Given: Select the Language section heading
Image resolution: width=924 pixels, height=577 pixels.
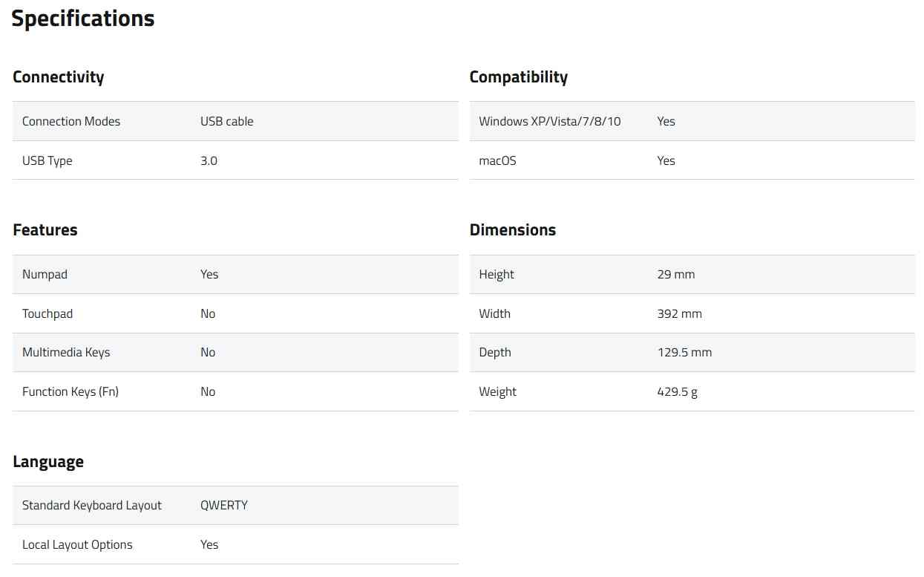Looking at the screenshot, I should [48, 462].
